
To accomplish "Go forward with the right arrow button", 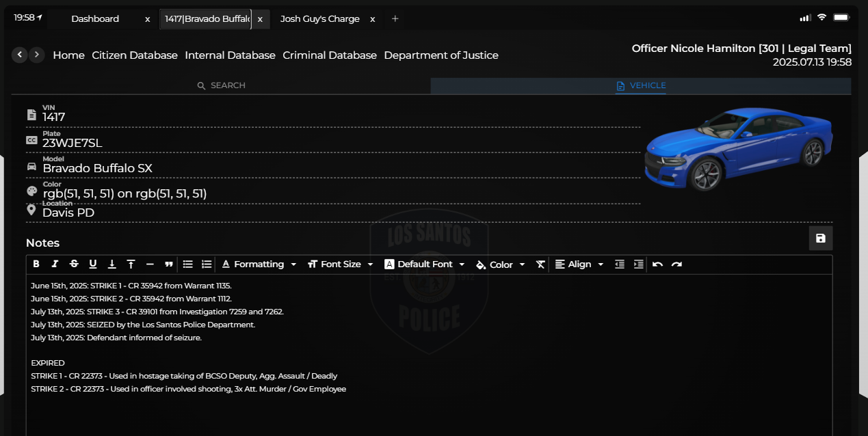I will pos(37,55).
